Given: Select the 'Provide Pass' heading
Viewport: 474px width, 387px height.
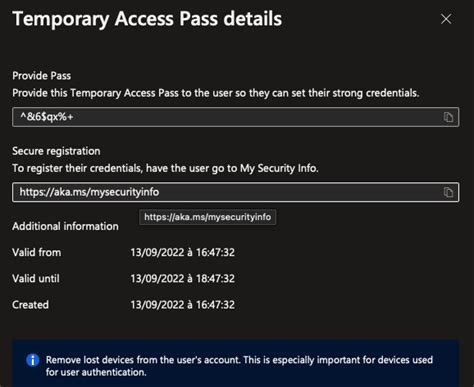Looking at the screenshot, I should coord(42,76).
